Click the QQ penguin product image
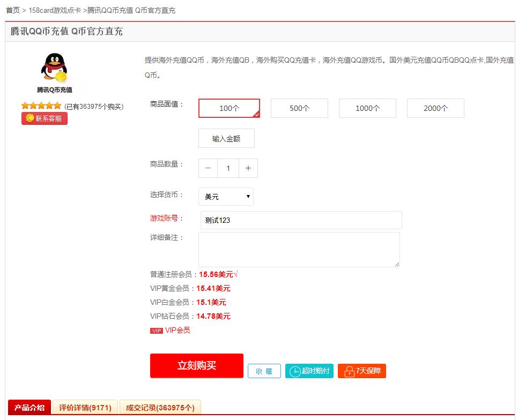Image resolution: width=518 pixels, height=420 pixels. click(x=54, y=67)
